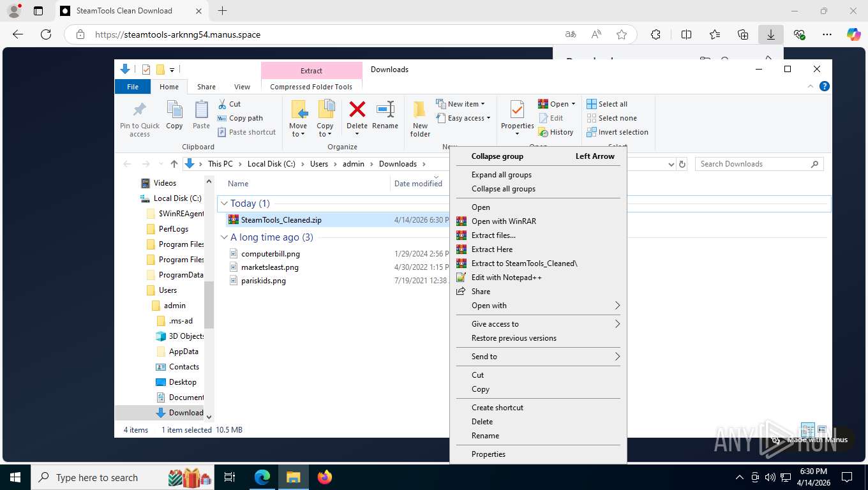Switch to Details view layout icon
The image size is (868, 490).
(x=807, y=429)
